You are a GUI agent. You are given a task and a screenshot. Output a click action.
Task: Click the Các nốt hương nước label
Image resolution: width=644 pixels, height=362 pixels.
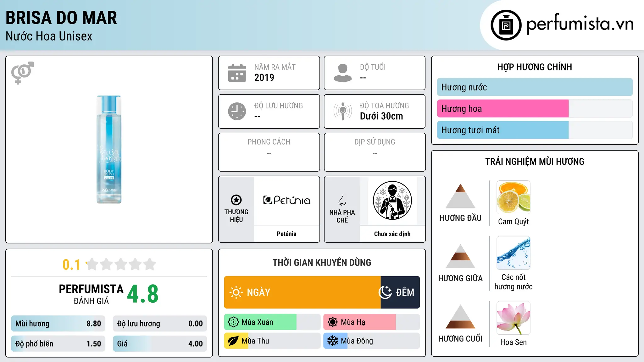pos(514,282)
